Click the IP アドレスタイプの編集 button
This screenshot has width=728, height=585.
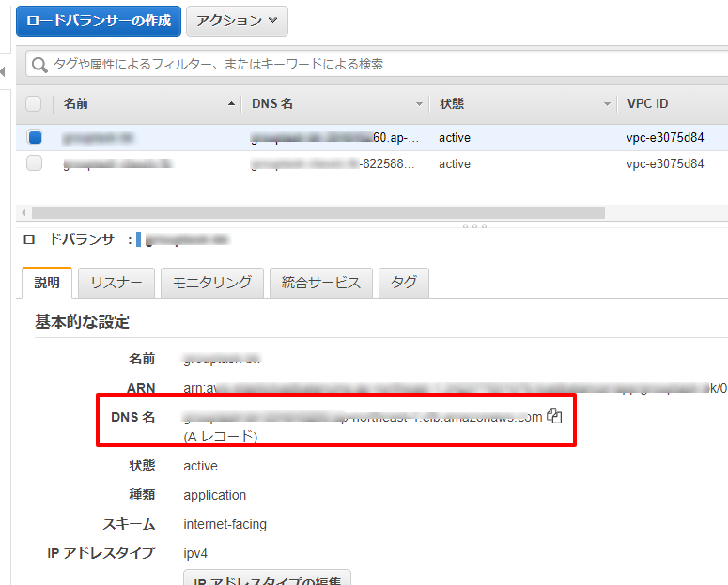[267, 578]
